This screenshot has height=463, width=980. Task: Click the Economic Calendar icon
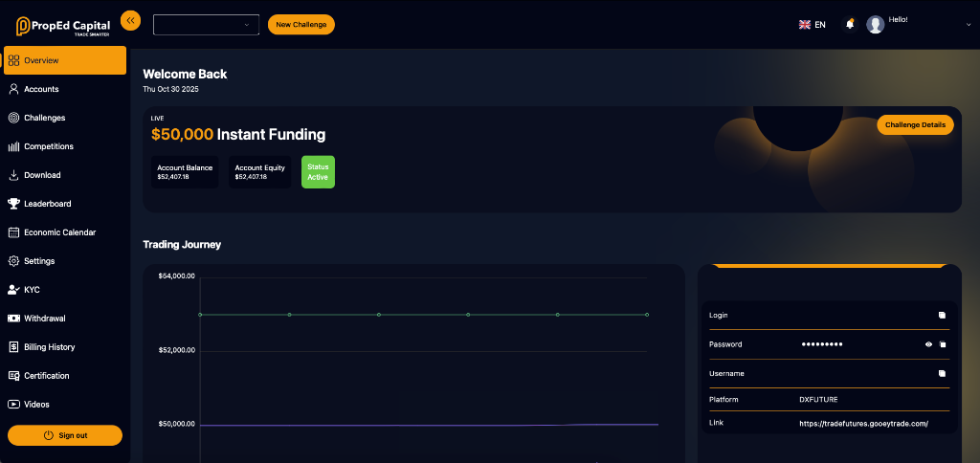click(x=13, y=232)
